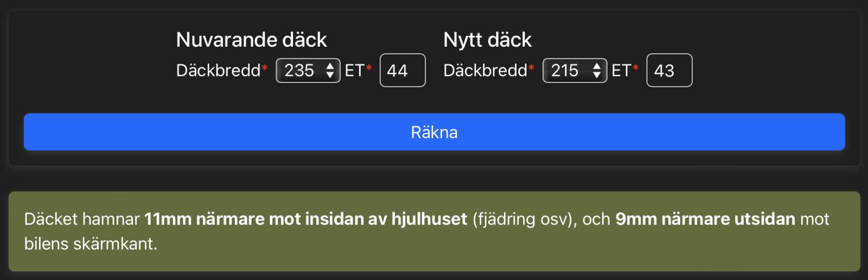The height and width of the screenshot is (280, 868).
Task: Click the red asterisk beside current Däckbredd
Action: [x=265, y=68]
